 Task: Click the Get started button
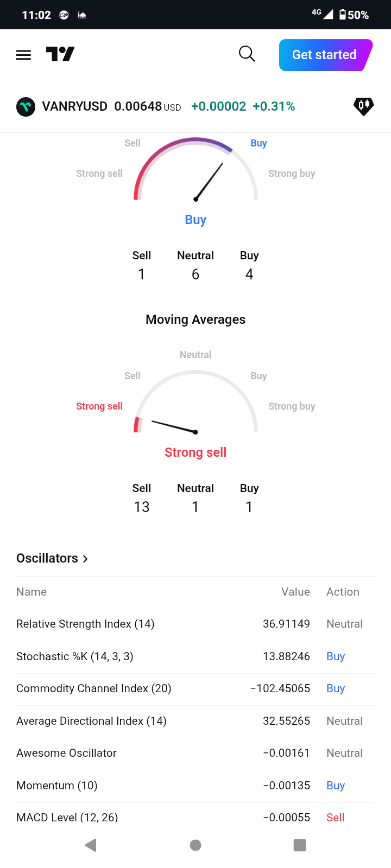(x=324, y=55)
